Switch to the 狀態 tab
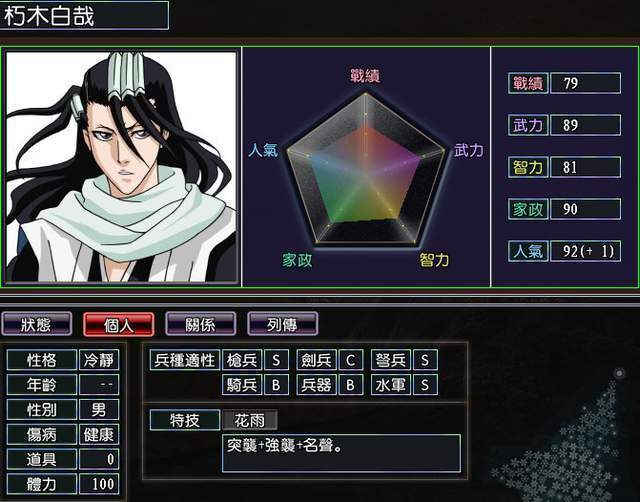 (36, 324)
